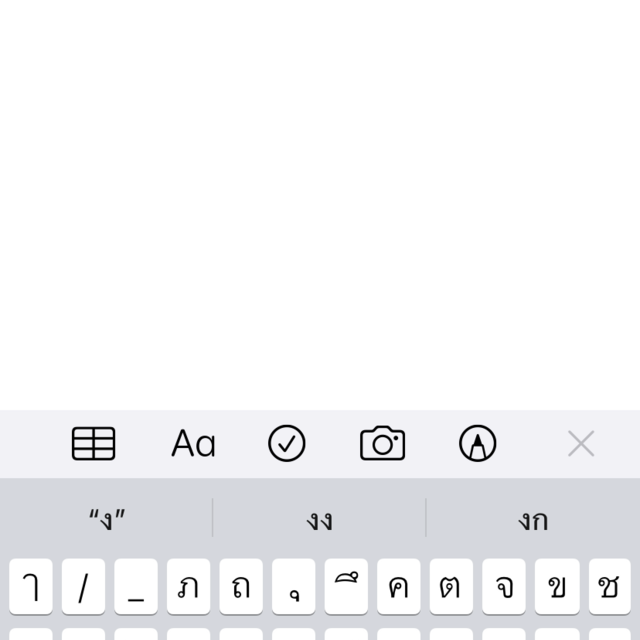Open the Aa text formatting options
Image resolution: width=640 pixels, height=640 pixels.
[193, 444]
